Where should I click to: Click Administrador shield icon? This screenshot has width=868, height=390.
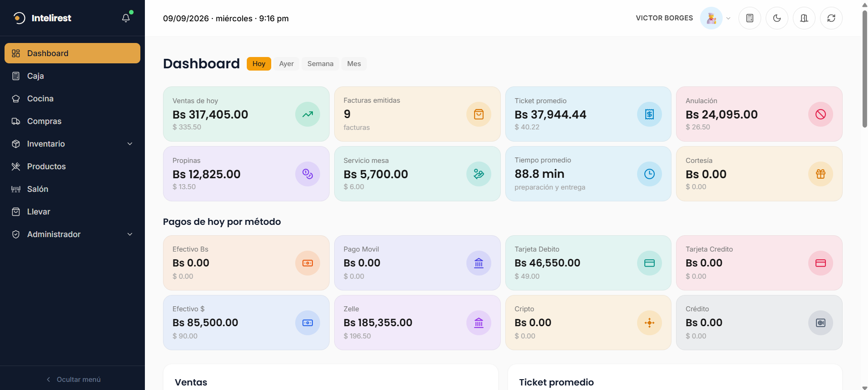click(x=16, y=234)
